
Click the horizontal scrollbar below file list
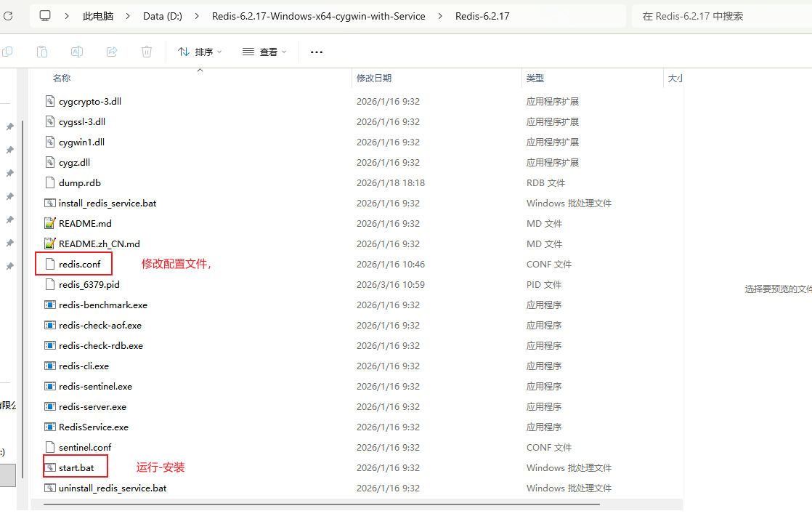point(322,504)
